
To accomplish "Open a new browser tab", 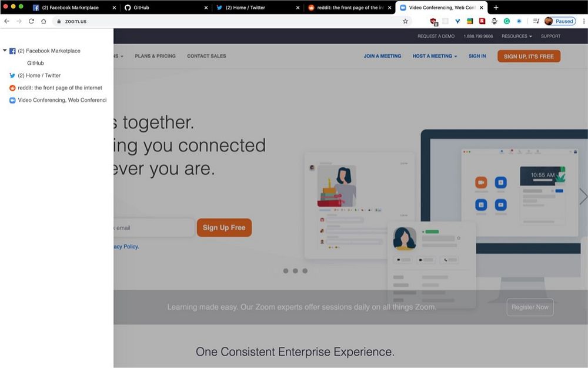I will 496,8.
